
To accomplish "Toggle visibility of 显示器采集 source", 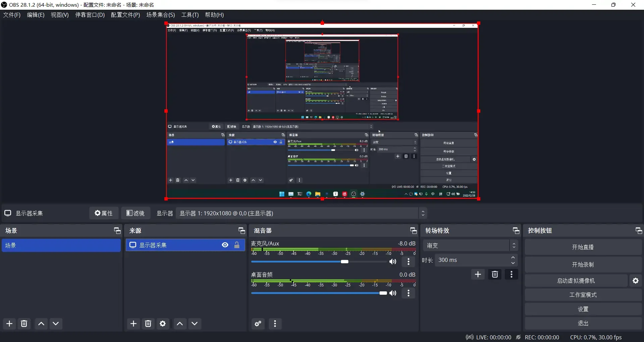I will [x=225, y=245].
